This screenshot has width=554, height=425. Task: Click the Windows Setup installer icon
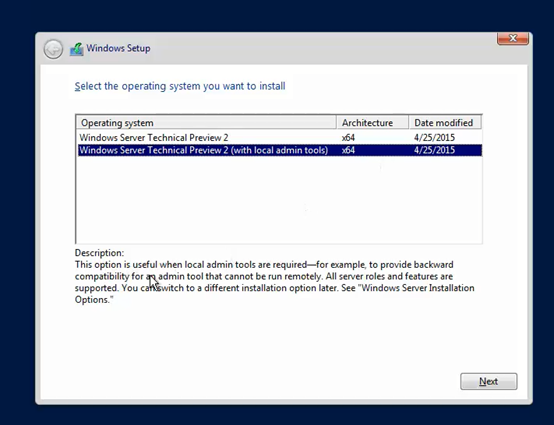click(77, 49)
